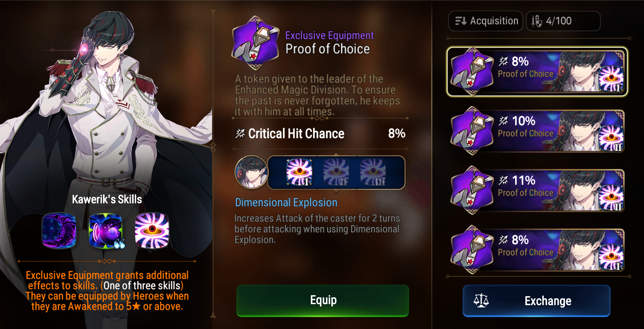The width and height of the screenshot is (644, 329).
Task: Choose the dimmed skill variant III icon
Action: coord(373,172)
